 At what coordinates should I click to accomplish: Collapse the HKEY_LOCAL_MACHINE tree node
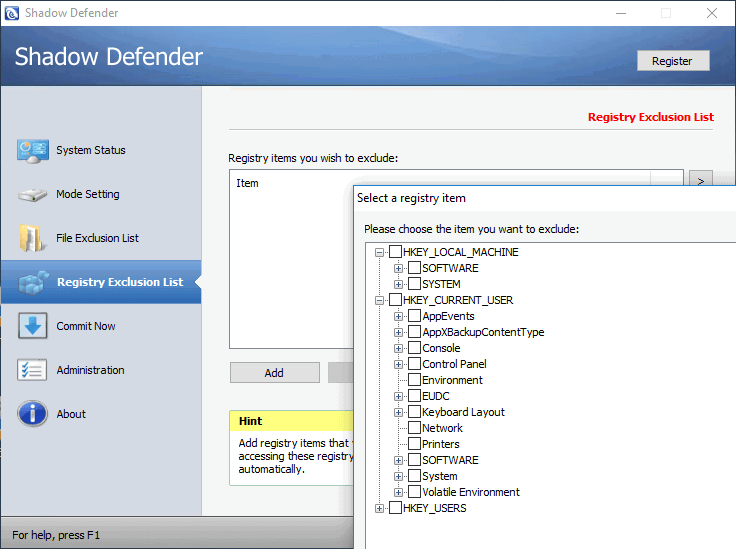pos(379,252)
